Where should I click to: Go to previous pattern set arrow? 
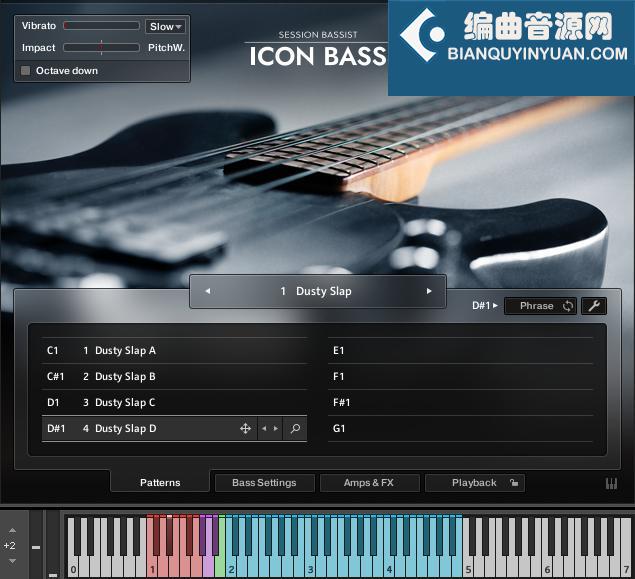click(x=208, y=291)
